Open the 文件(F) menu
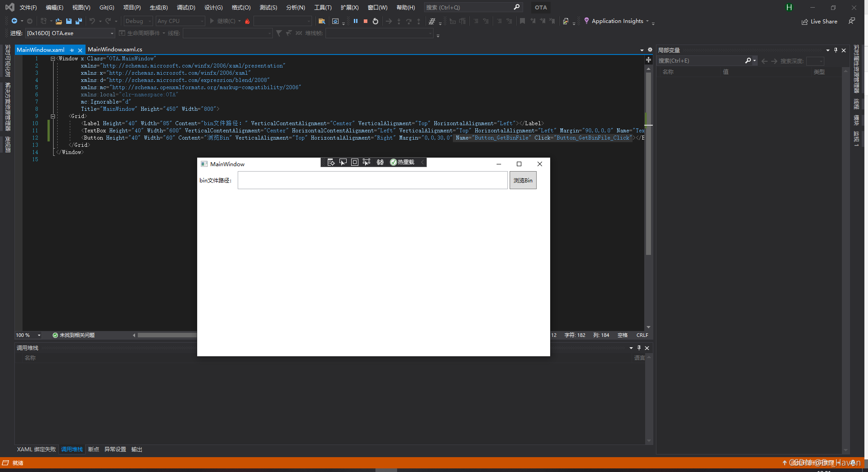 click(x=28, y=8)
